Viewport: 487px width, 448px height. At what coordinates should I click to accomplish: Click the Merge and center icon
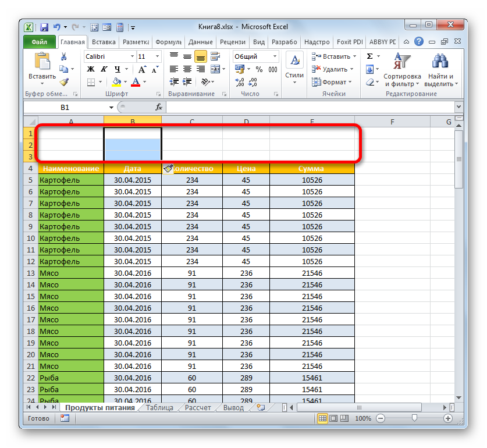(x=215, y=69)
